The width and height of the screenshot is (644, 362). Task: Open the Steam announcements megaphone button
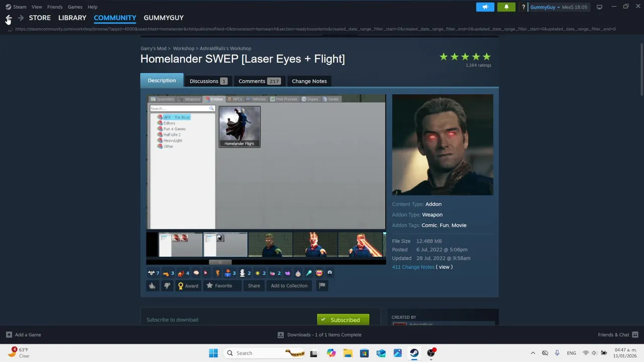tap(485, 7)
